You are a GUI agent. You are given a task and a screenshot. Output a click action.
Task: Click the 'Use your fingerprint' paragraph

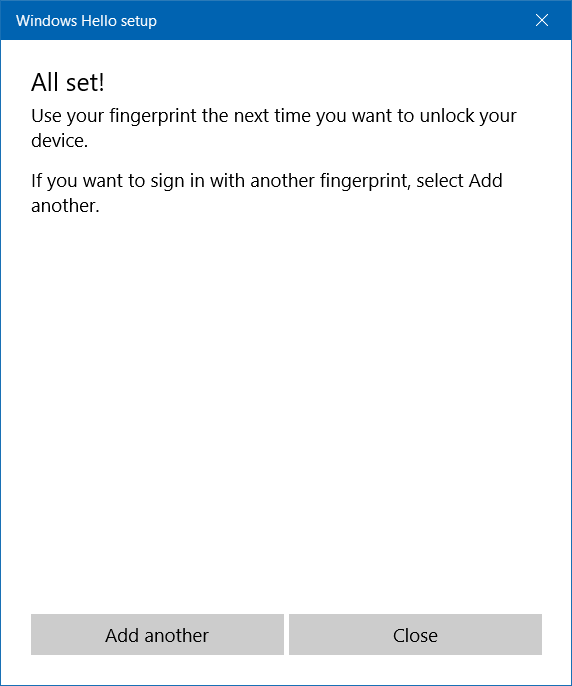point(274,128)
